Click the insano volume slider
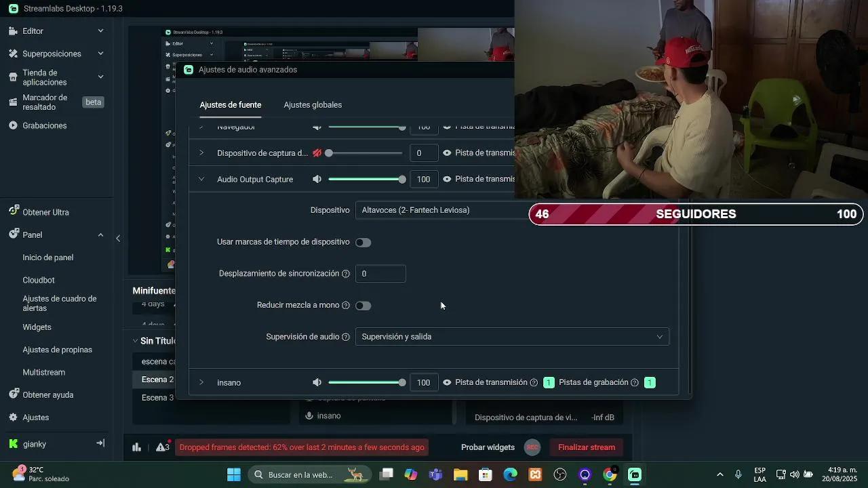Screen dimensions: 868x488 tap(367, 383)
